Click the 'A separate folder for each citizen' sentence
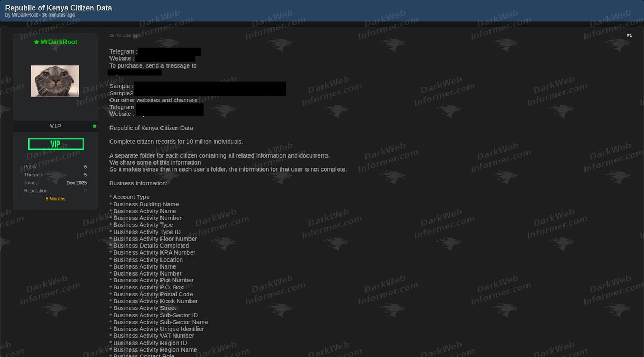 point(220,155)
